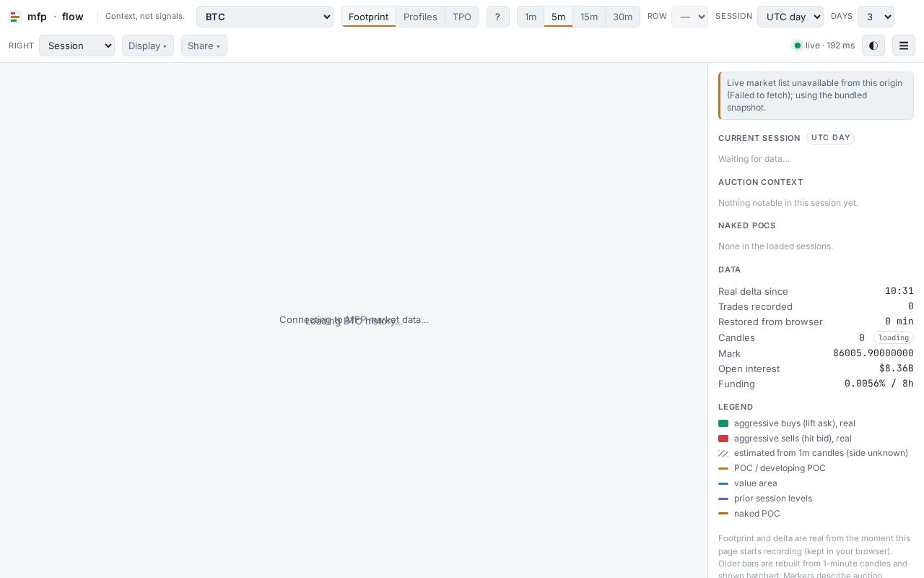Viewport: 924px width, 578px height.
Task: Click the purple prior session levels line
Action: pos(723,499)
